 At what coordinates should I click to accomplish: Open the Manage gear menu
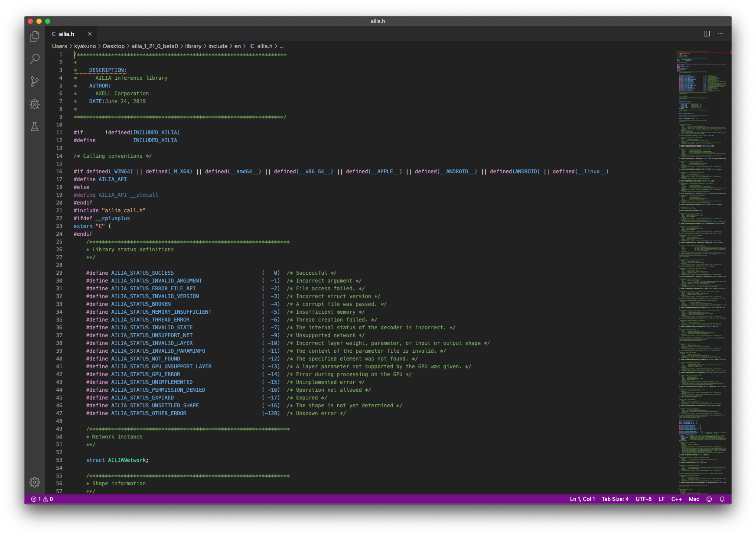tap(35, 482)
